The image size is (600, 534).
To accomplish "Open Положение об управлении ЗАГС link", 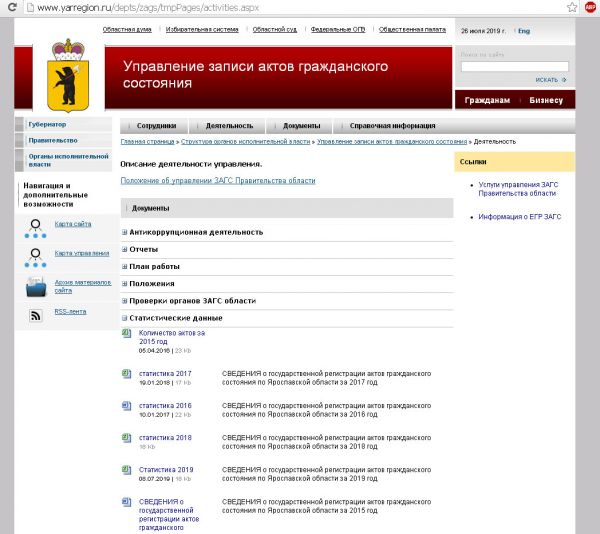I will click(217, 181).
